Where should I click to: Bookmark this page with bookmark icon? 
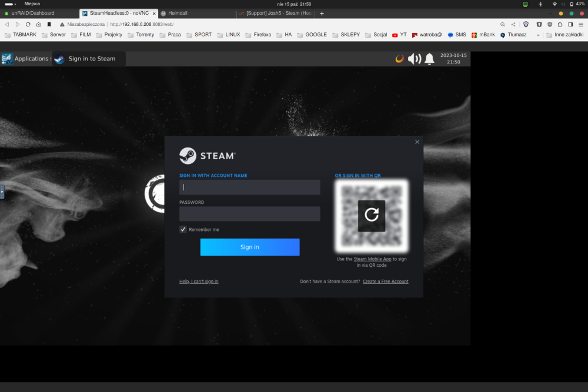(x=49, y=24)
